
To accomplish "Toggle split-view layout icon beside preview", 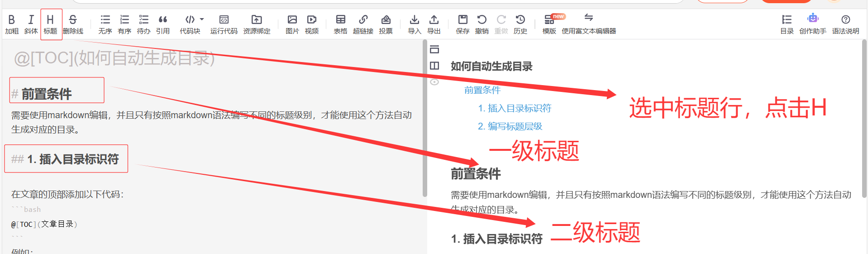I will tap(434, 66).
